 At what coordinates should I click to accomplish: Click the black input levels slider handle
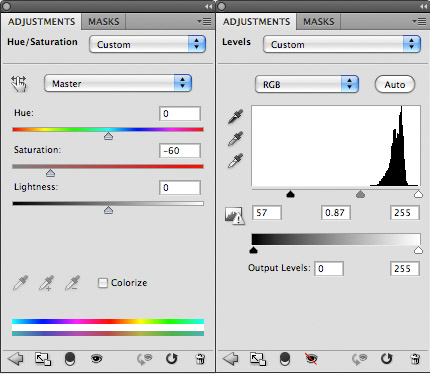(291, 194)
